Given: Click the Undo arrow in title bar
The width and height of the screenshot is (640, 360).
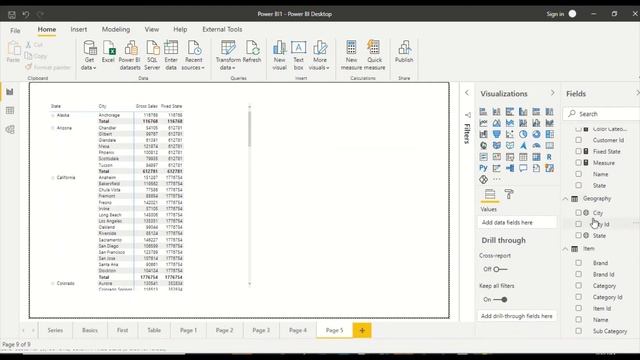Looking at the screenshot, I should point(26,14).
